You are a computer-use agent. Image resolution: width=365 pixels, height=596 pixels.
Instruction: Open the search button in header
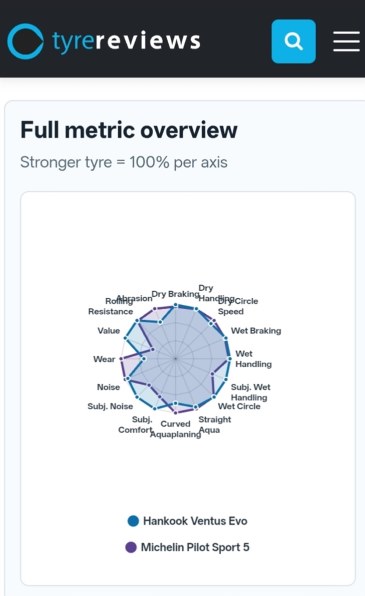[x=293, y=41]
